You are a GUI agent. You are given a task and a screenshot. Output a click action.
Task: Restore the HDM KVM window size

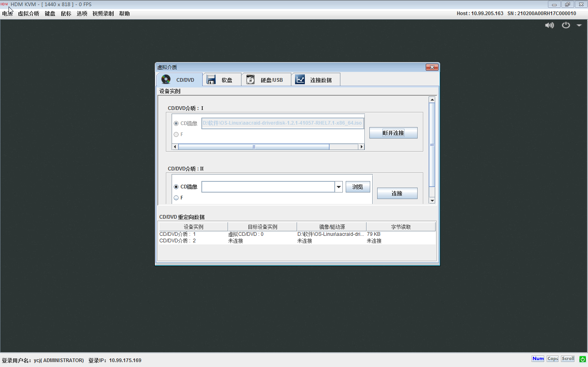point(568,4)
